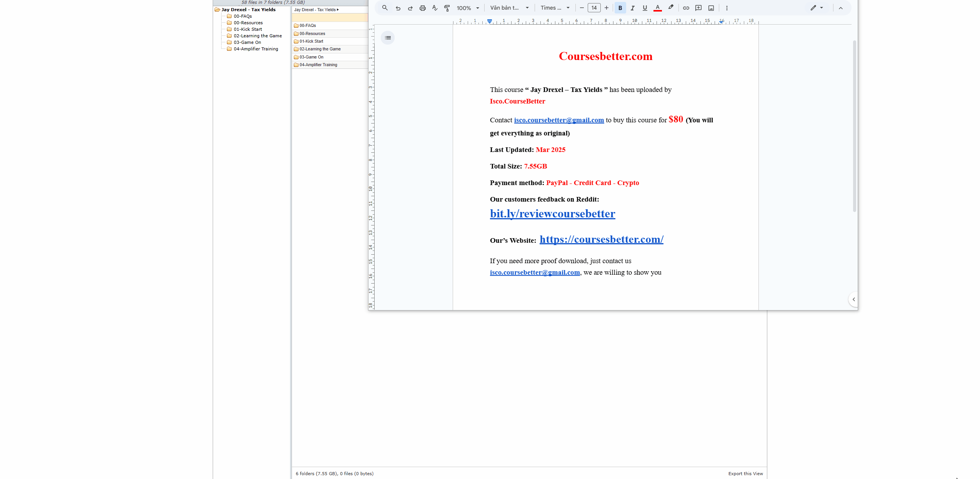Click the left indent marker on ruler

(x=490, y=21)
